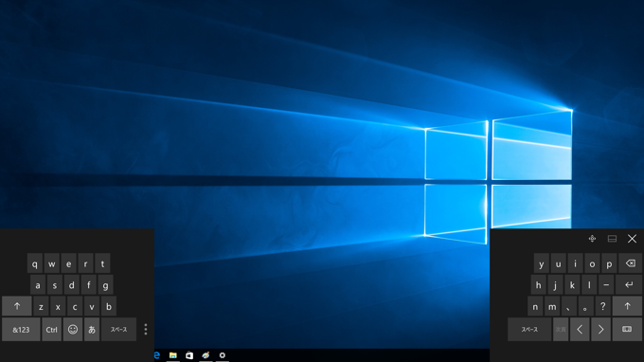Tap the p key

[609, 263]
